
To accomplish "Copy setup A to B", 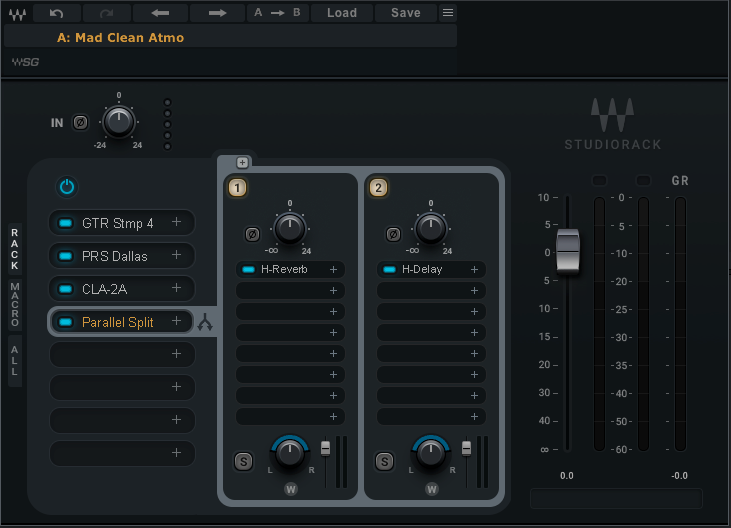I will pyautogui.click(x=277, y=13).
